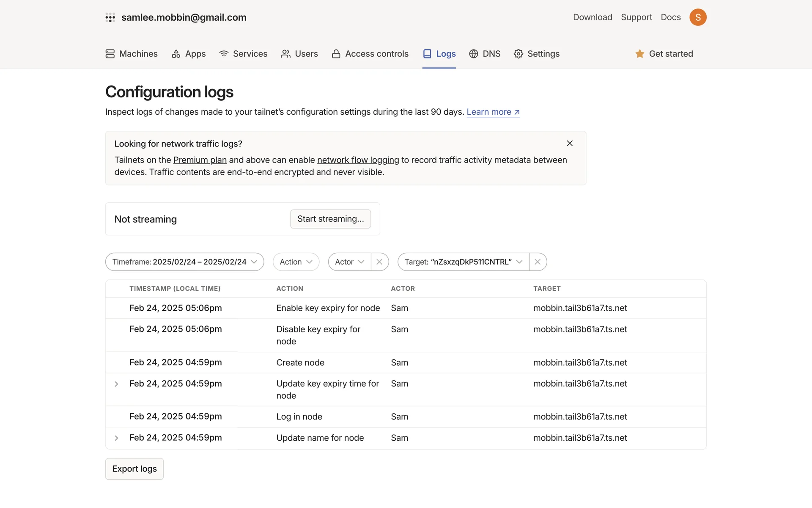Clear the Actor filter with X

tap(379, 262)
